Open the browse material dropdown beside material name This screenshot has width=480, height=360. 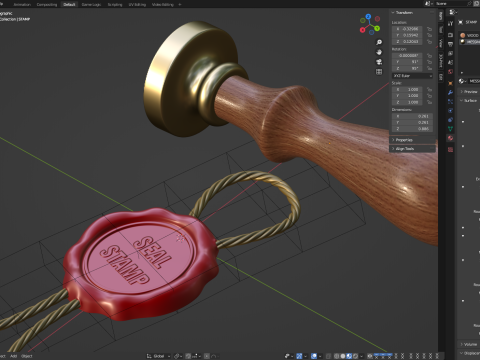(x=462, y=81)
